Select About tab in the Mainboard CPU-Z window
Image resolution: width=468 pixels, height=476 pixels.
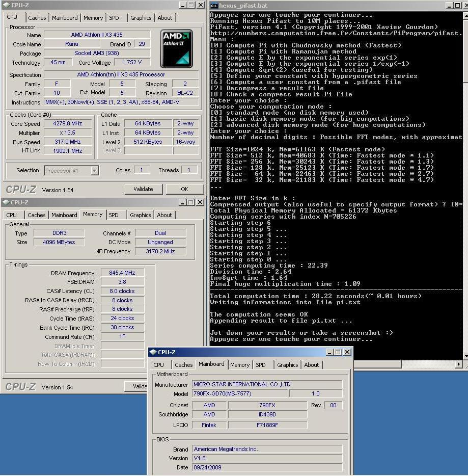pos(312,364)
